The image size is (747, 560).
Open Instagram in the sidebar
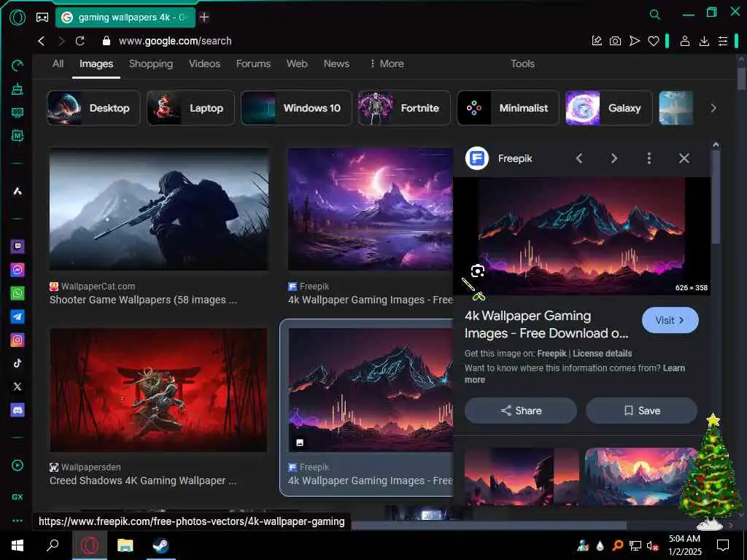tap(18, 340)
